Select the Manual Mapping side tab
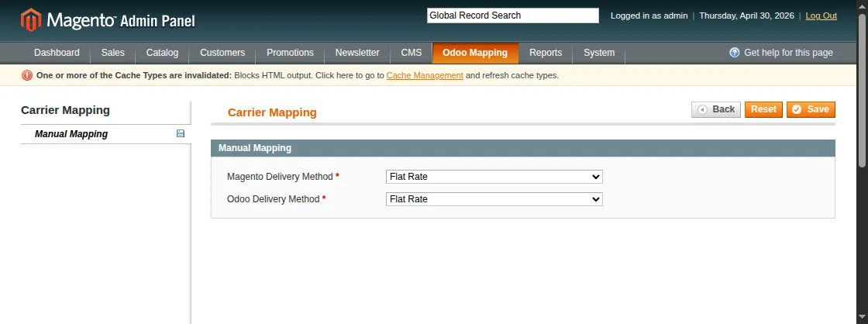The image size is (868, 324). tap(105, 134)
